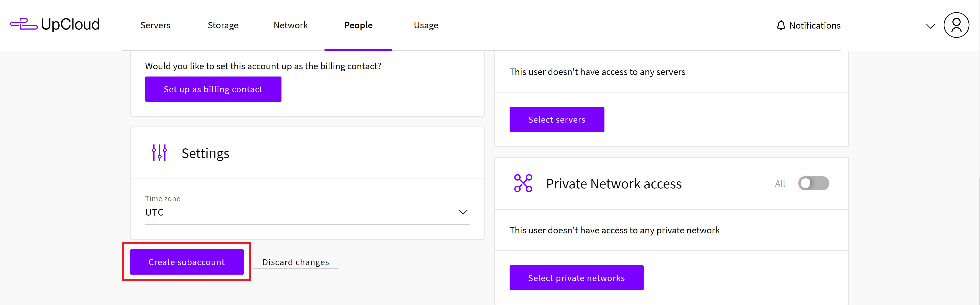Click the billing contact question text
Viewport: 980px width, 305px height.
(263, 66)
